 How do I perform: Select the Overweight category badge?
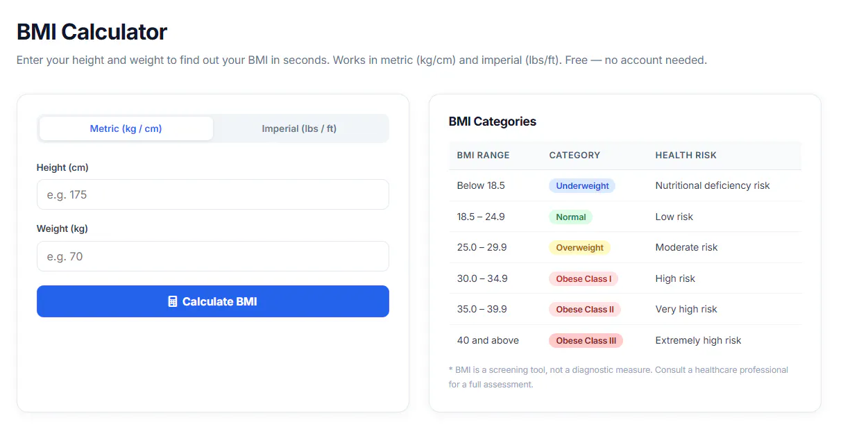(x=580, y=247)
